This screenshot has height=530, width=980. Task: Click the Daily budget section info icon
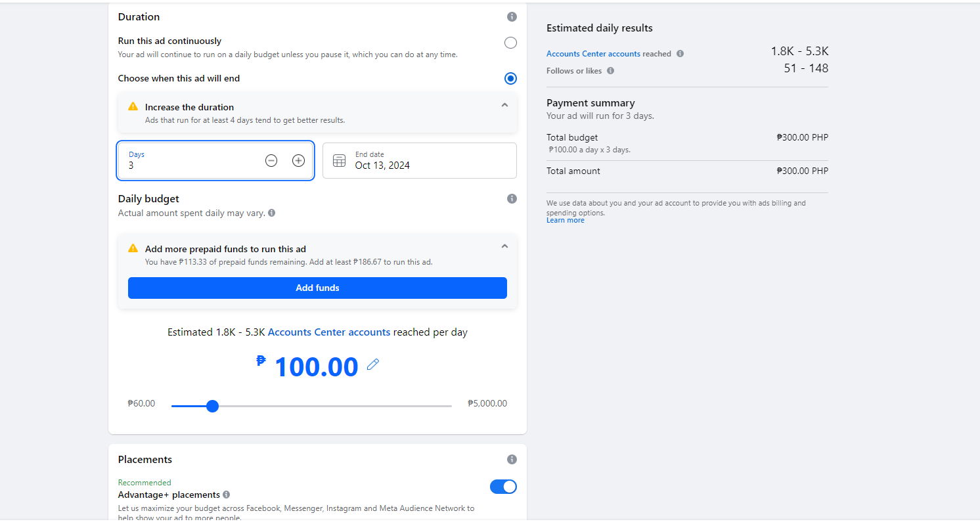click(512, 199)
